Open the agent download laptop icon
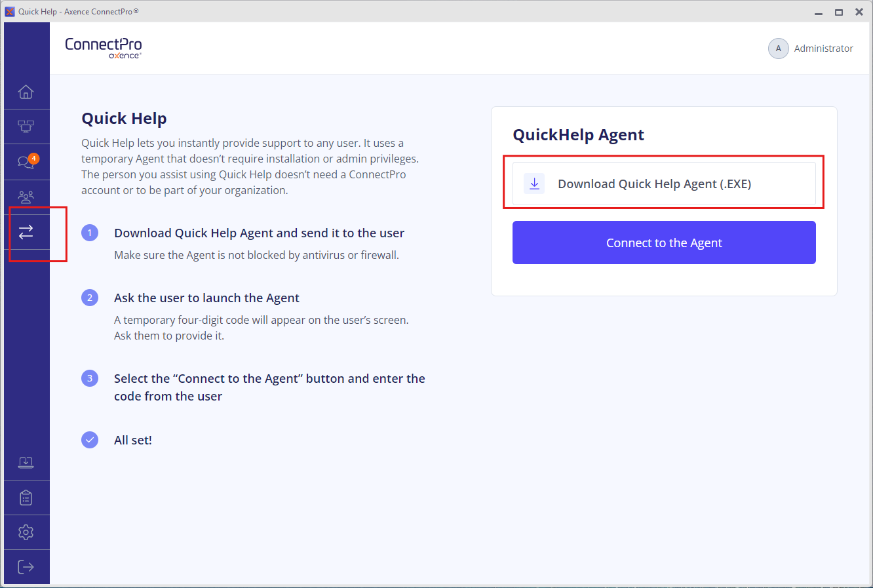 [26, 463]
